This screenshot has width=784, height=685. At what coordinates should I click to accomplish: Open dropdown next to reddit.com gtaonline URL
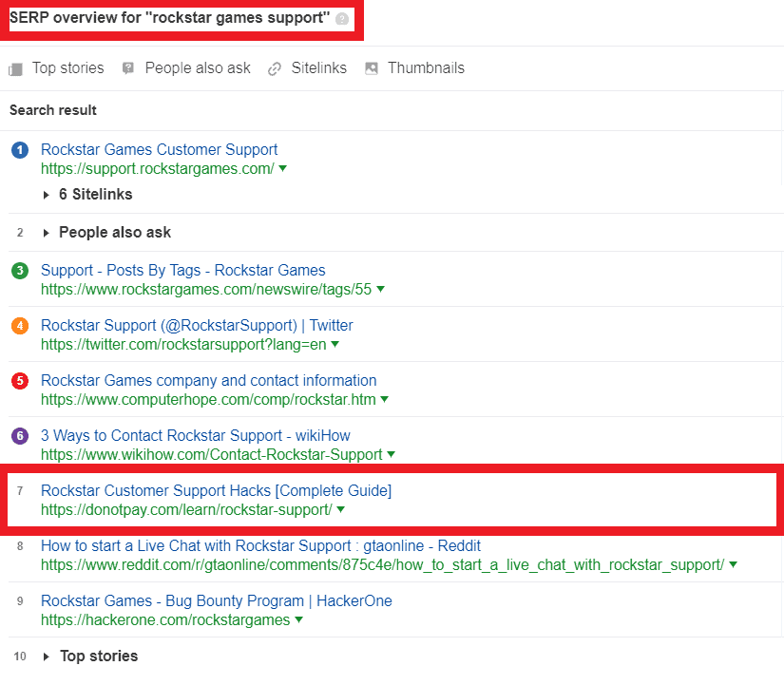coord(733,564)
